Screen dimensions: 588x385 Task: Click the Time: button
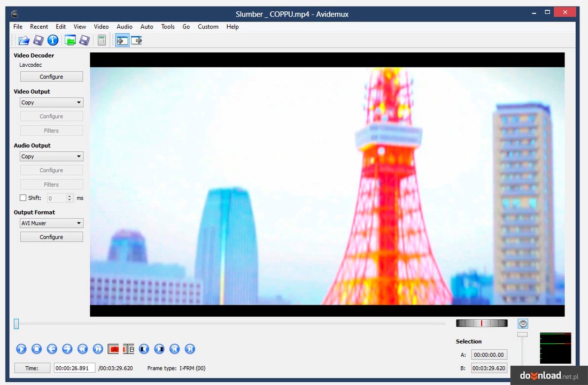click(32, 368)
